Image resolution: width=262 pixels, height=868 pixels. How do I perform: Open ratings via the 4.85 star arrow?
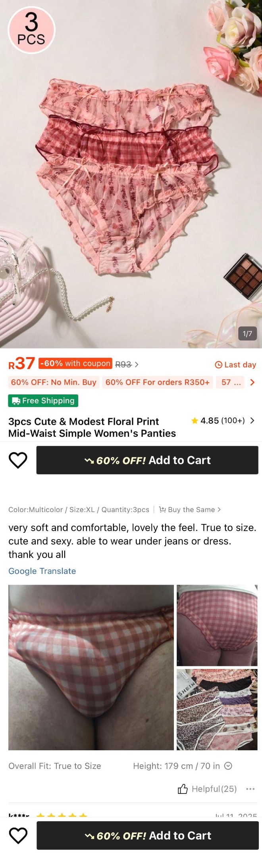coord(252,421)
